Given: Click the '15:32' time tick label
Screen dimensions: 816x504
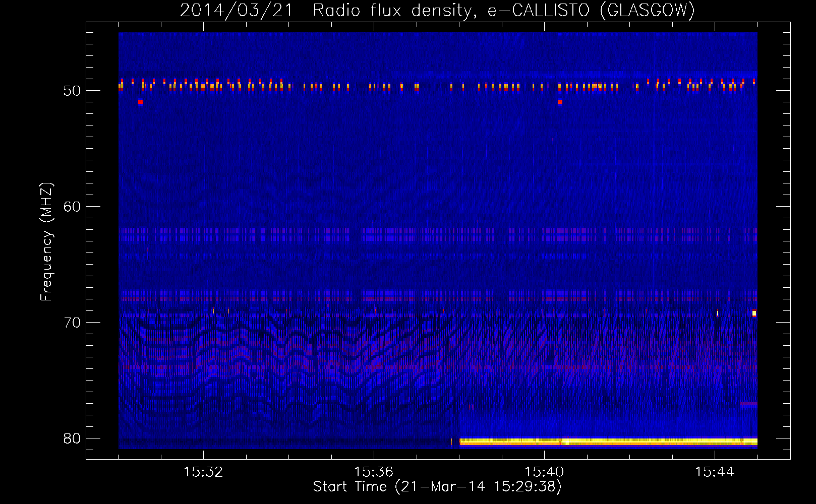Looking at the screenshot, I should click(x=203, y=472).
